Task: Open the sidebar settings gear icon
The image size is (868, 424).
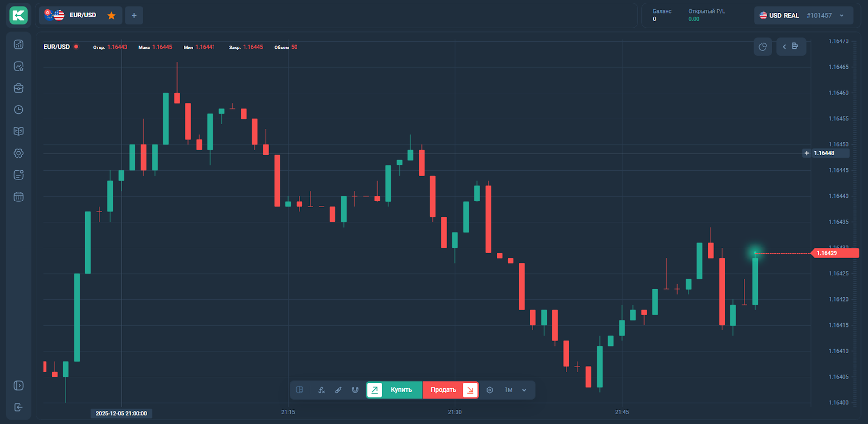Action: pyautogui.click(x=18, y=153)
